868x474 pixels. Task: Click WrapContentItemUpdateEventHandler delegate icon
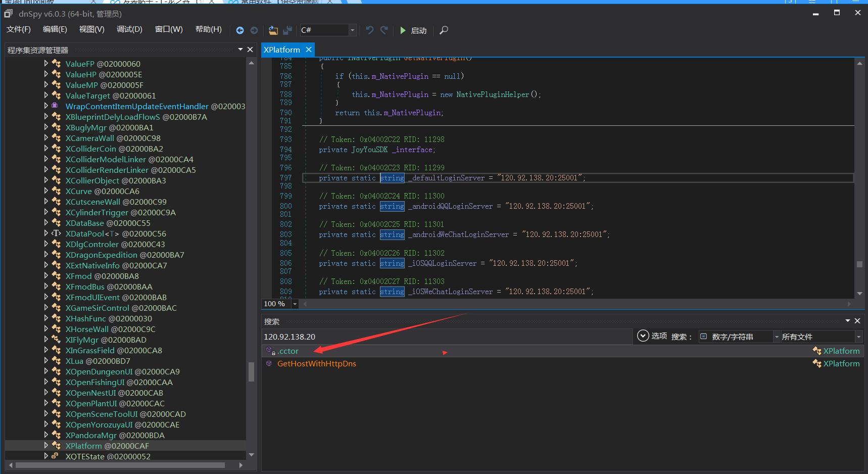point(55,106)
